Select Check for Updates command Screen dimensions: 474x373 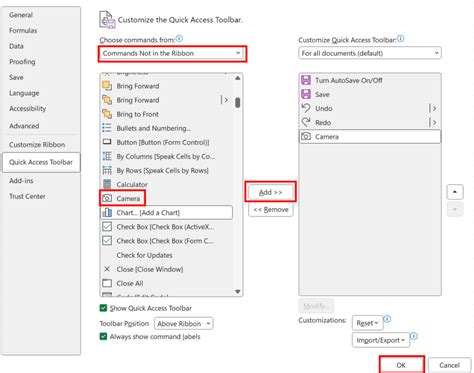[x=144, y=255]
